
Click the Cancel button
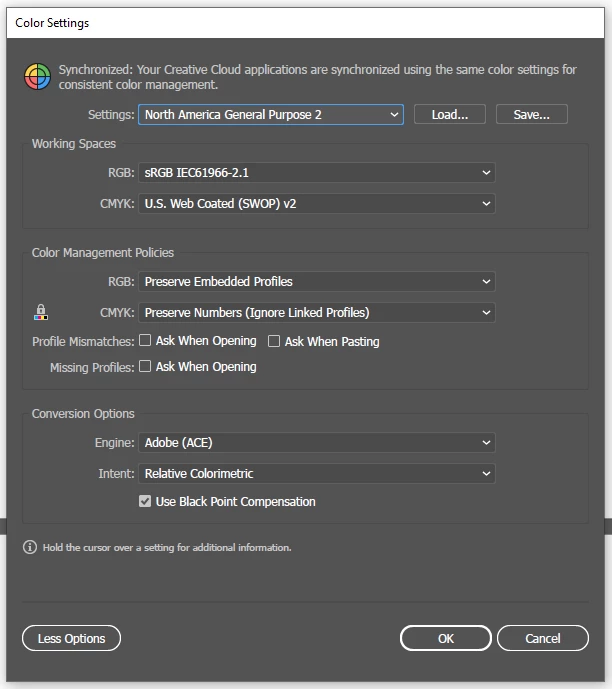coord(543,638)
